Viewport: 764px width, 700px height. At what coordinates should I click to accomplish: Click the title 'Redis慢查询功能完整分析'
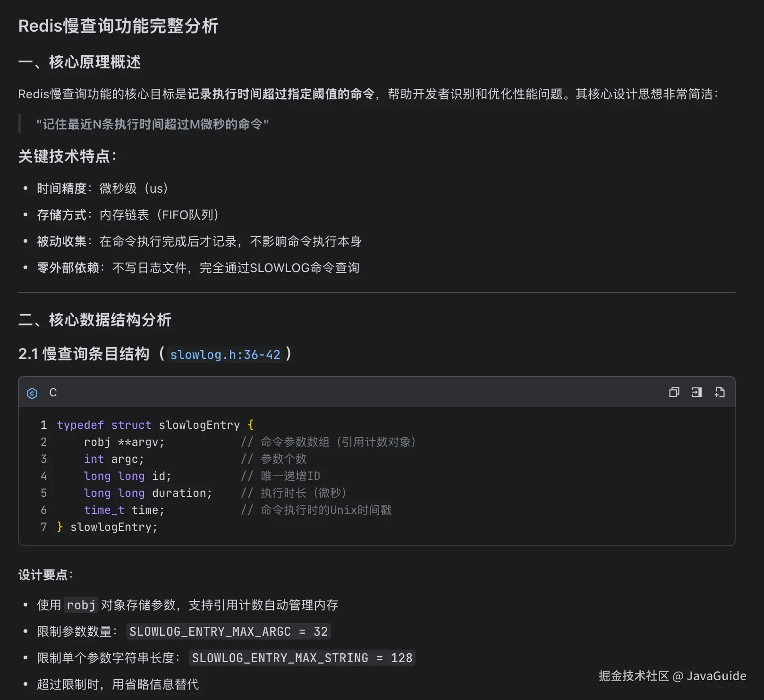click(118, 26)
